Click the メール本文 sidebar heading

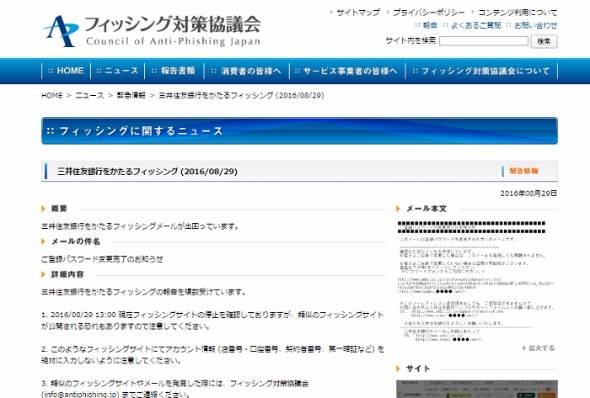click(426, 208)
